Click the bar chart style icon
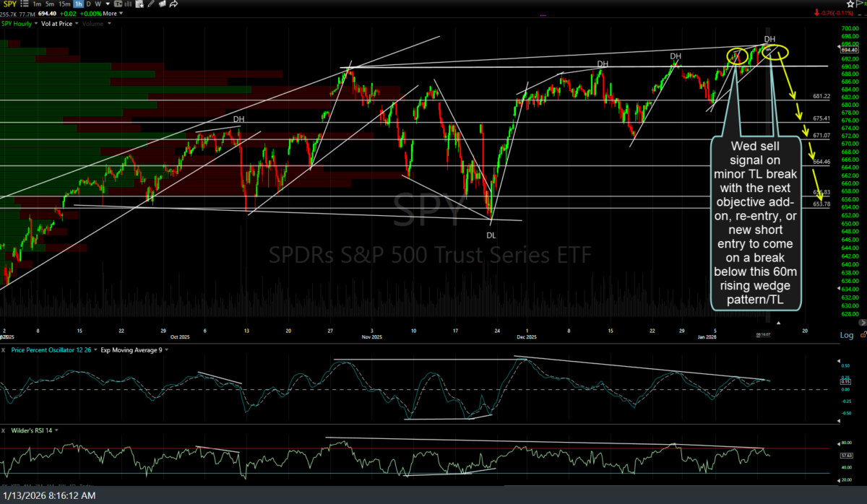Screen dimensions: 867x504 127,4
